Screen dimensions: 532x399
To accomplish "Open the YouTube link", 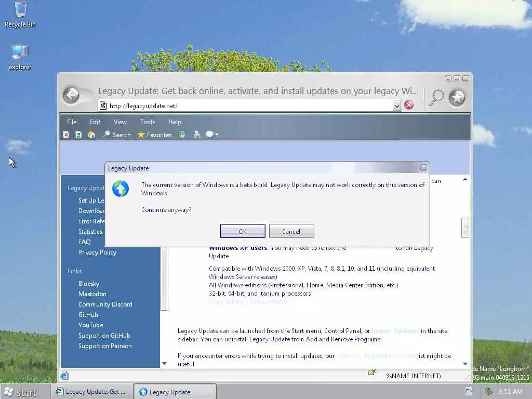I will coord(90,325).
